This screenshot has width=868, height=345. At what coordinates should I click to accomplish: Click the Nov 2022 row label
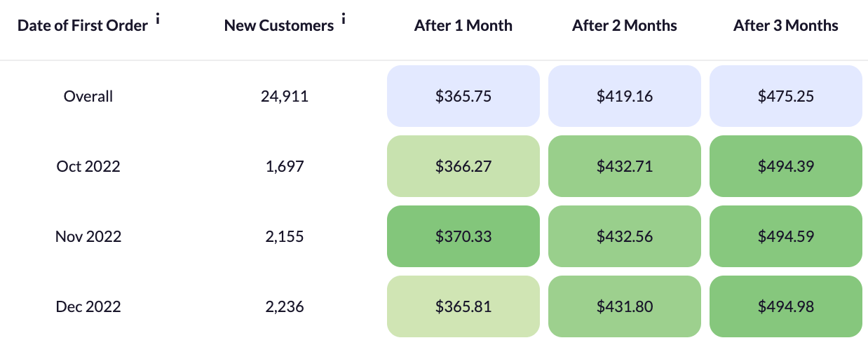pos(88,236)
